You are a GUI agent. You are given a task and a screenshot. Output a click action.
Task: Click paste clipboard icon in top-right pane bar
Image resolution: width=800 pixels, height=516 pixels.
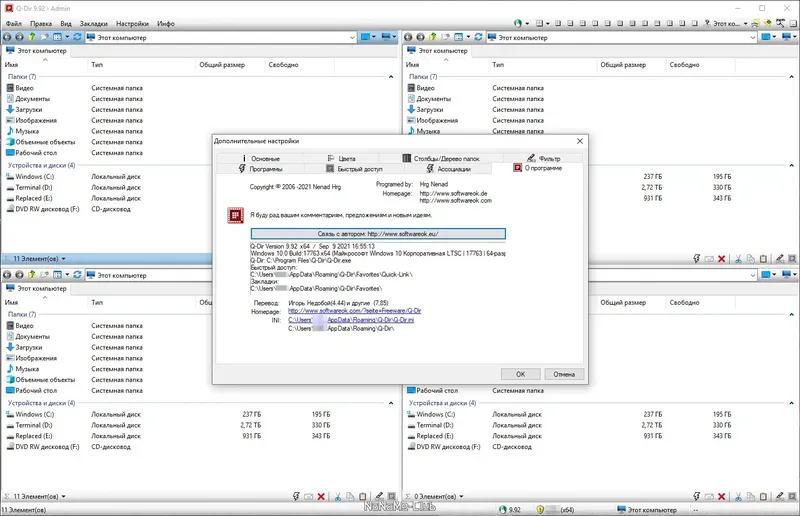click(x=763, y=259)
